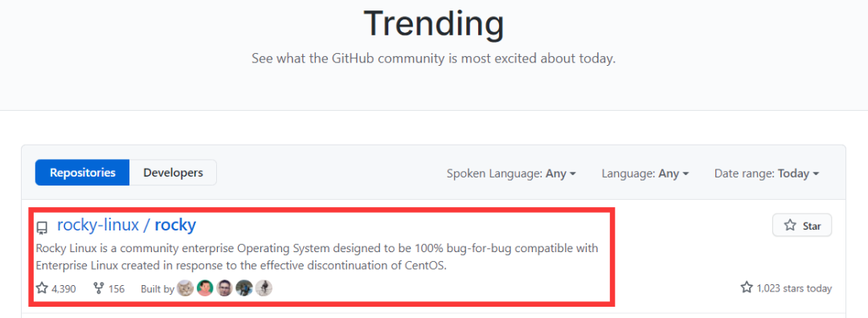Open the rocky-linux owner link
868x318 pixels.
point(98,225)
